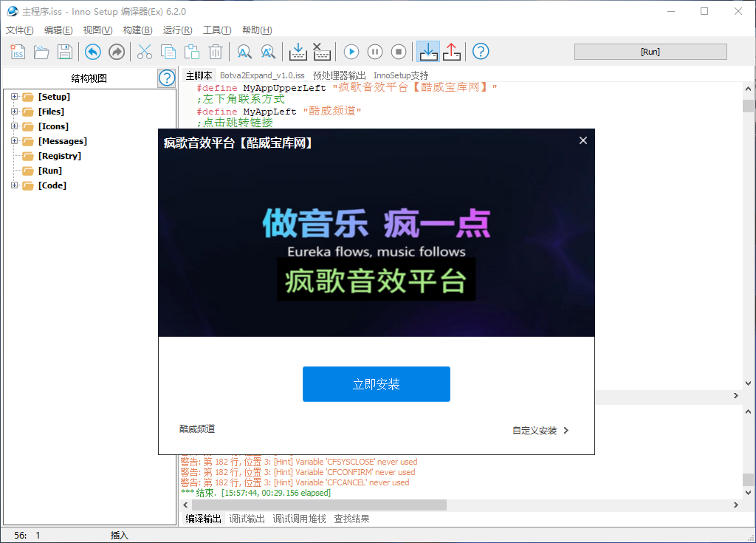Open 自定义安装 custom install options
The image size is (756, 543).
pyautogui.click(x=540, y=431)
